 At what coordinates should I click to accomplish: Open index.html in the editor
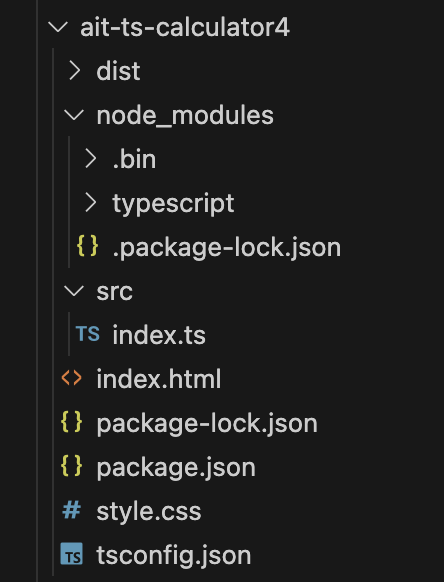tap(159, 379)
